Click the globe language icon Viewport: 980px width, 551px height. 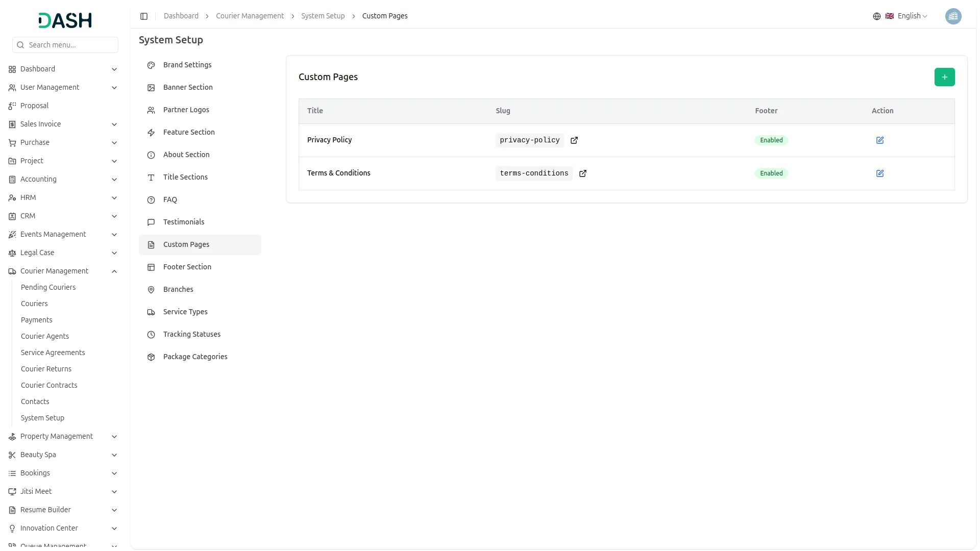click(877, 16)
